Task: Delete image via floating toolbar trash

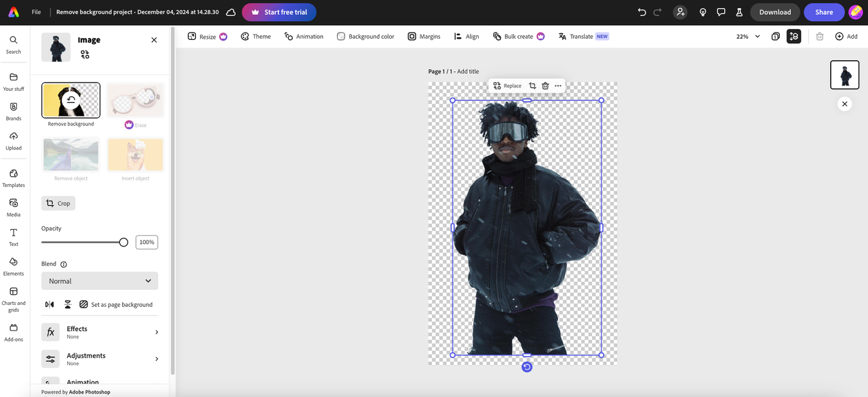Action: point(545,86)
